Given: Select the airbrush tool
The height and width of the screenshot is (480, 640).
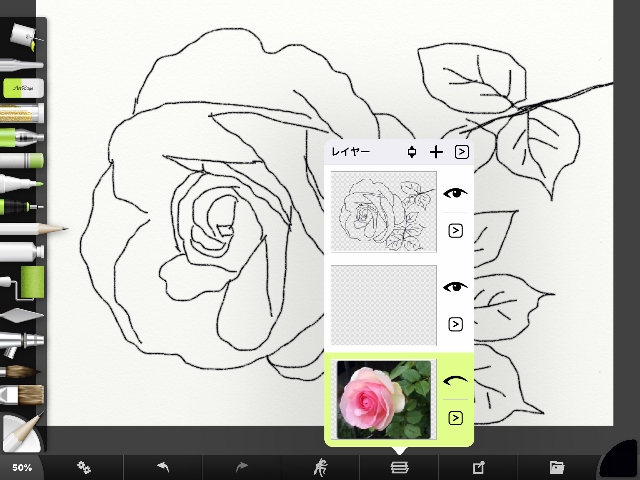Looking at the screenshot, I should pyautogui.click(x=22, y=343).
